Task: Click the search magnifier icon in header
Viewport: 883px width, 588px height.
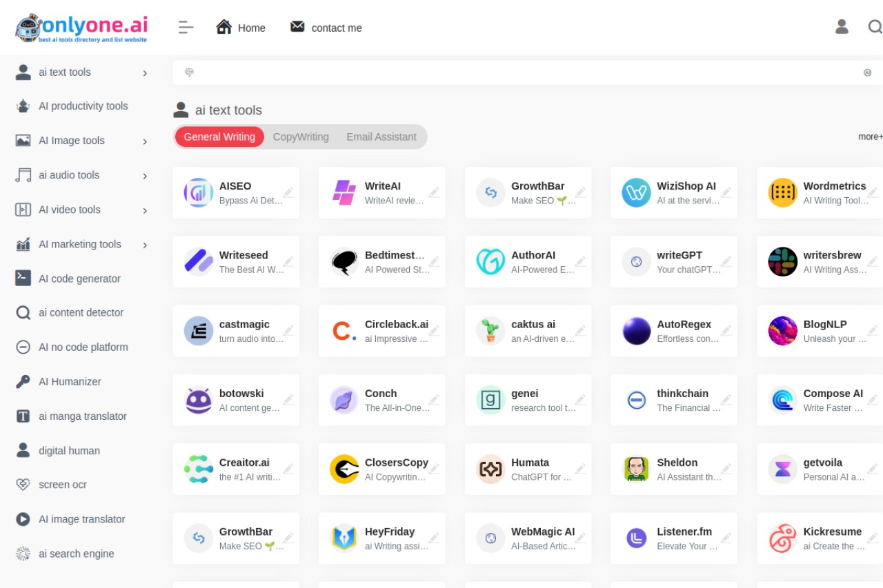Action: click(875, 27)
